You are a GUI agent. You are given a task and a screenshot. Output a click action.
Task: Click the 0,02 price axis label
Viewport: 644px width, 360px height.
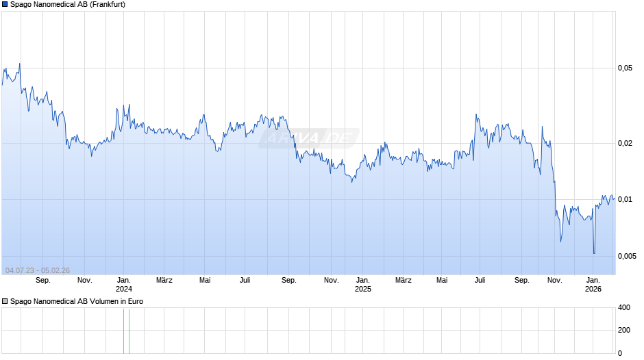point(625,143)
